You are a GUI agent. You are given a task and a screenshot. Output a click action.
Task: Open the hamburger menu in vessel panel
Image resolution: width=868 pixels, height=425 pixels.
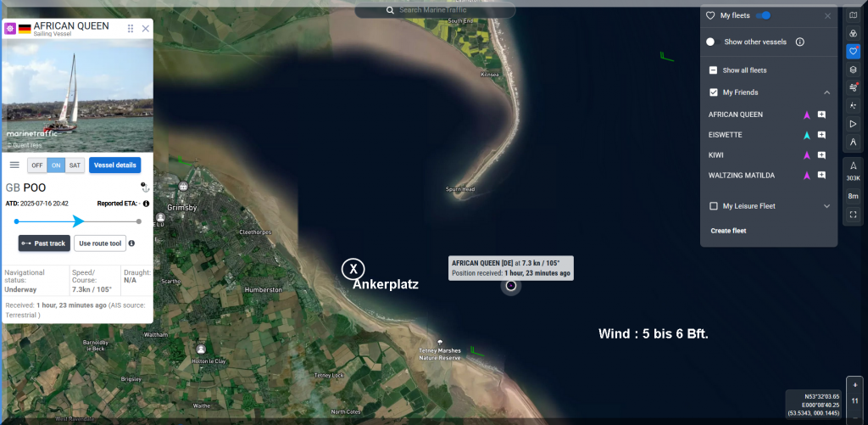[x=14, y=165]
